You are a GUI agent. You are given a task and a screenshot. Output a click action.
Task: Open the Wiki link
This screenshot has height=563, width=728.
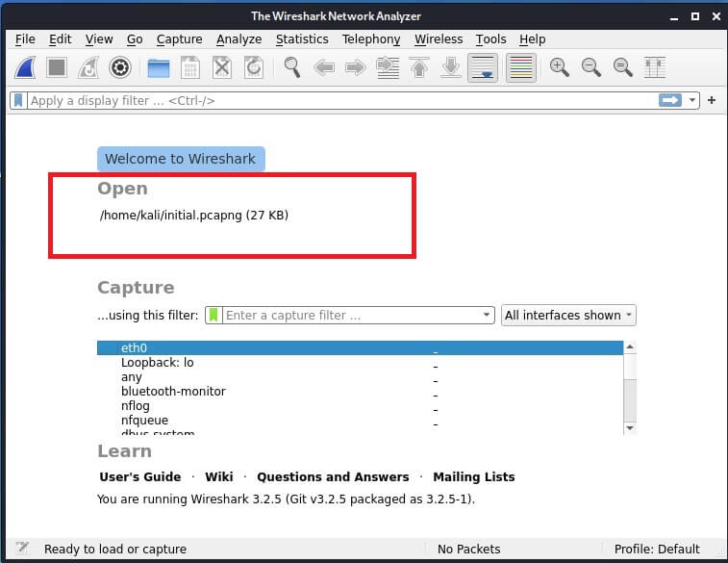219,477
